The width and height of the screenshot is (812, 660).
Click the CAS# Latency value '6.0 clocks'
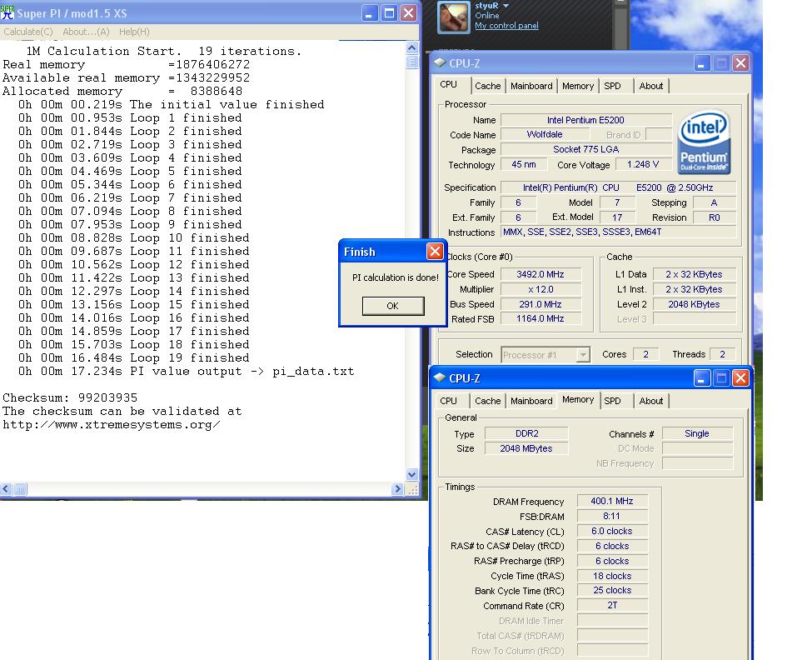[612, 531]
